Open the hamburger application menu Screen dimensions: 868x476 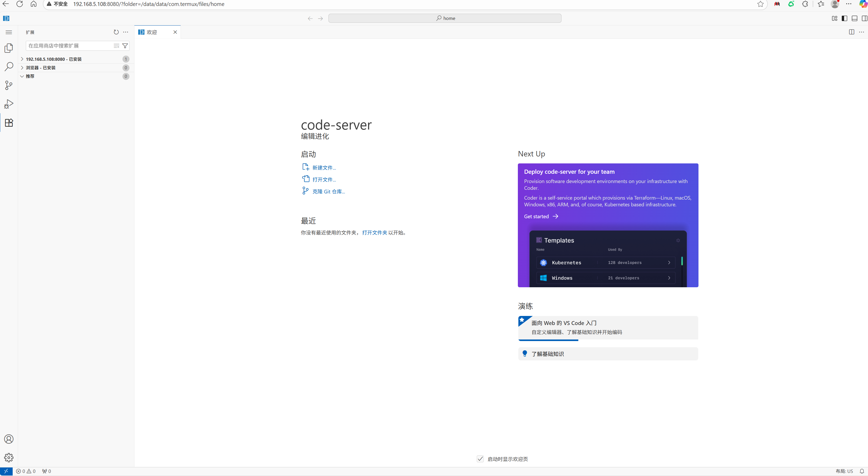point(9,32)
